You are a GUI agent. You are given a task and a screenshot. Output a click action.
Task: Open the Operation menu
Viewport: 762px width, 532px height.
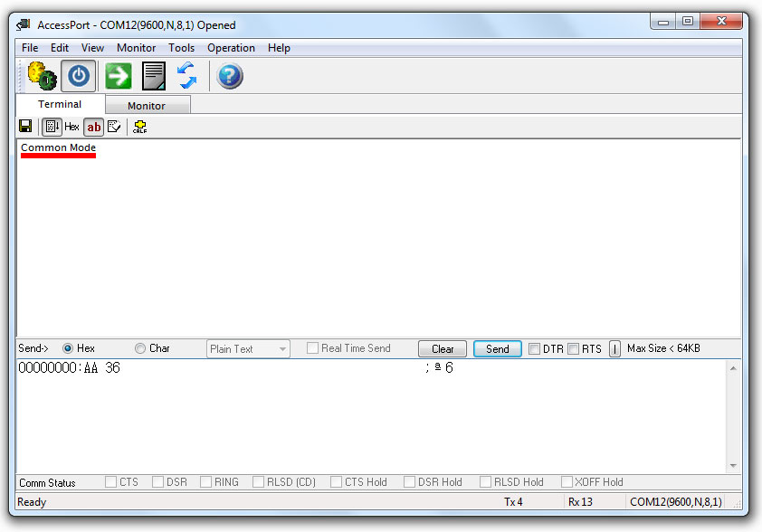[231, 48]
